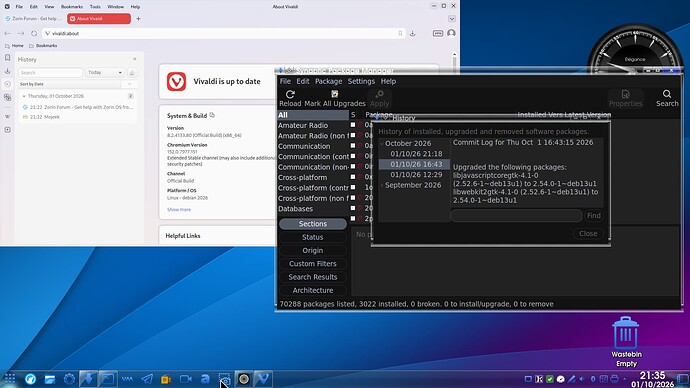Screen dimensions: 690x388
Task: Open Vivaldi translate panel icon
Action: point(7,98)
